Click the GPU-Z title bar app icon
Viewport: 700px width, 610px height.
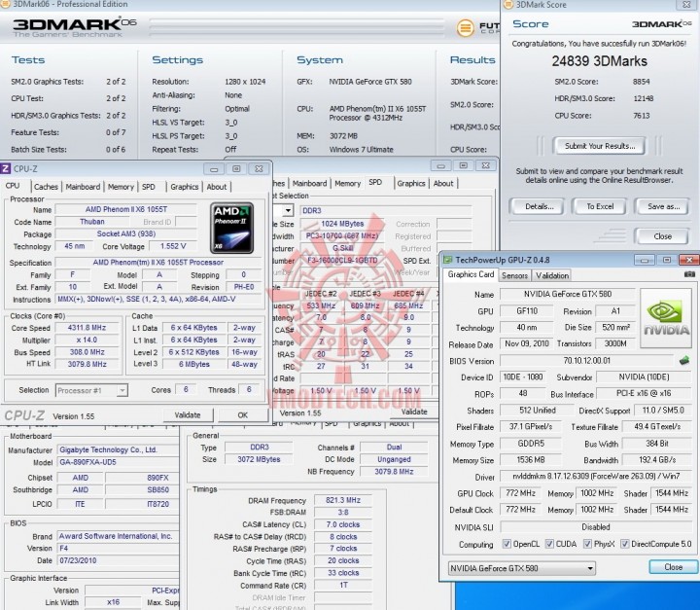[447, 260]
